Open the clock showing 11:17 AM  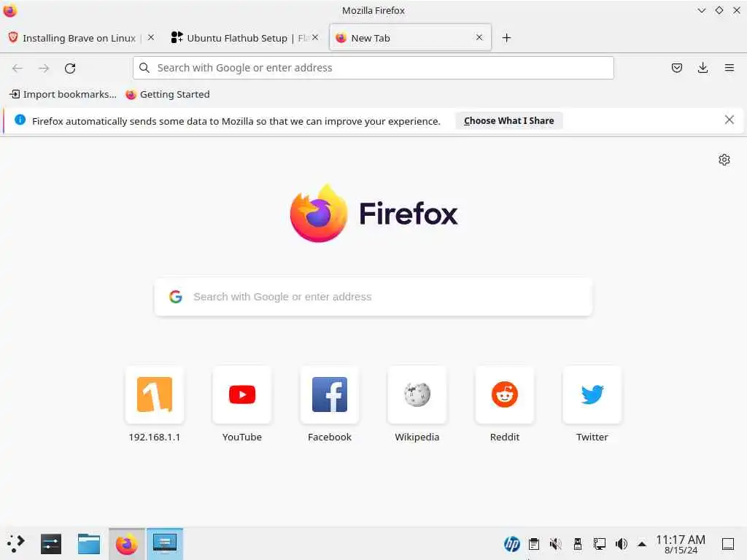point(681,544)
